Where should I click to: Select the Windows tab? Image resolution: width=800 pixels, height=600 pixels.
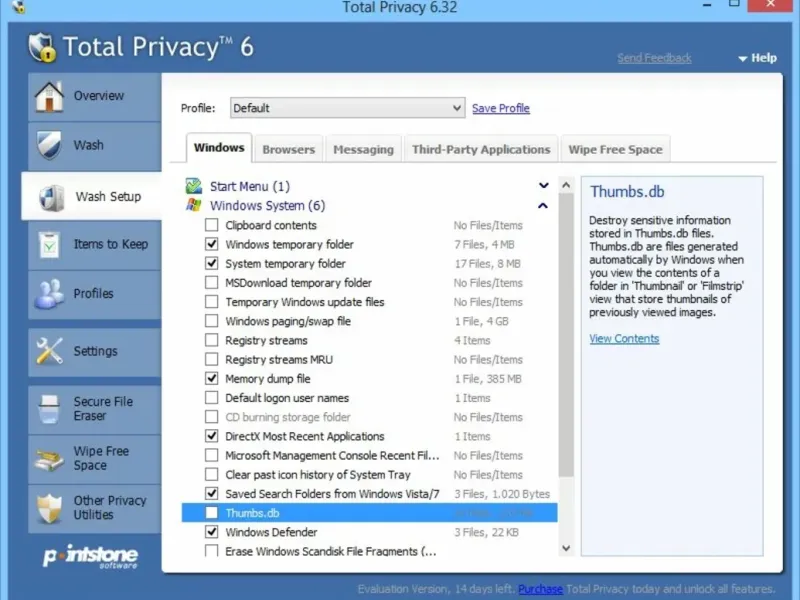click(x=219, y=148)
